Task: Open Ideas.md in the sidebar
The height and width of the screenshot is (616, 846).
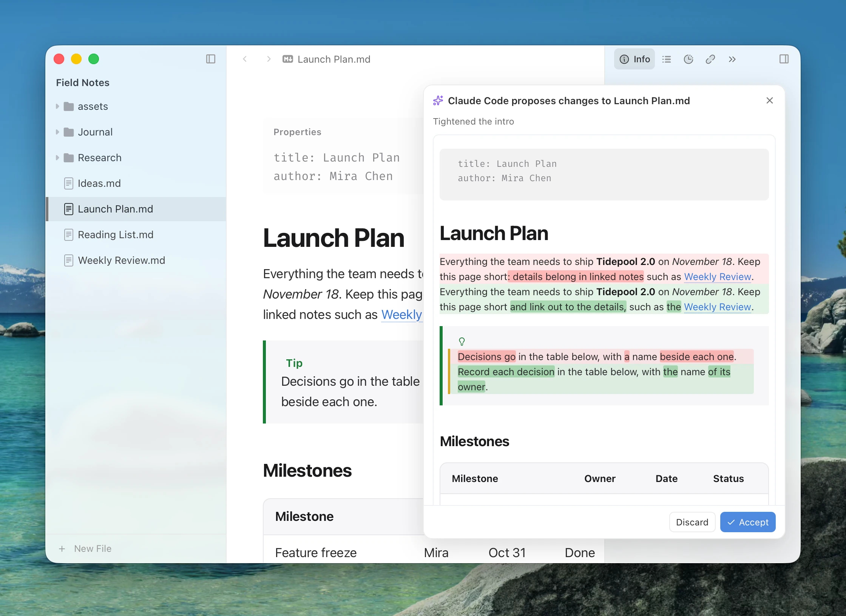Action: pyautogui.click(x=136, y=183)
